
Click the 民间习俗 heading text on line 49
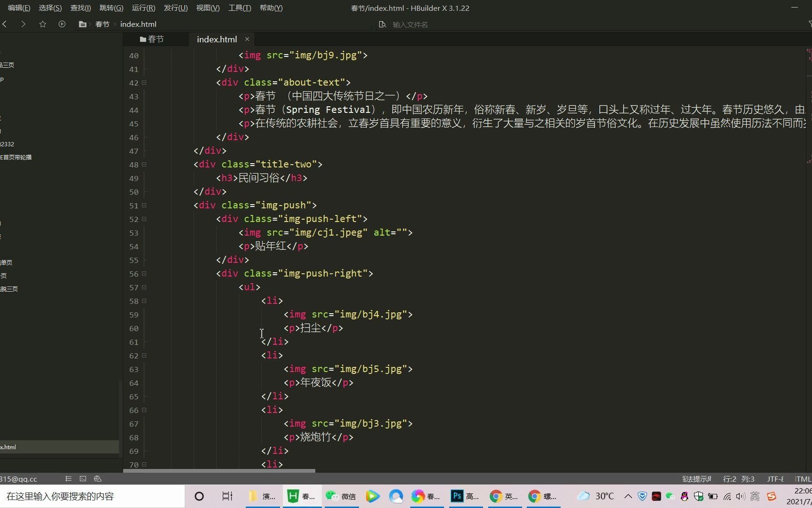coord(259,178)
